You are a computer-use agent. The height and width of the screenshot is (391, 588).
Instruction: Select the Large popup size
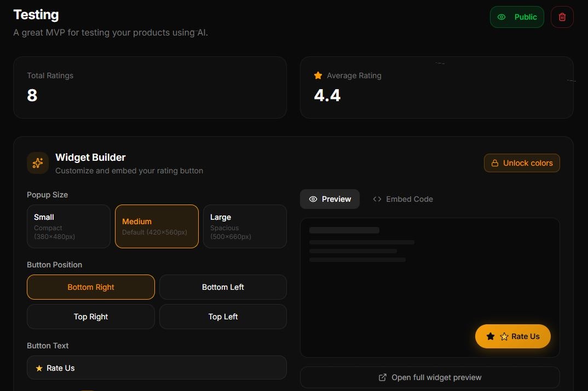(245, 226)
